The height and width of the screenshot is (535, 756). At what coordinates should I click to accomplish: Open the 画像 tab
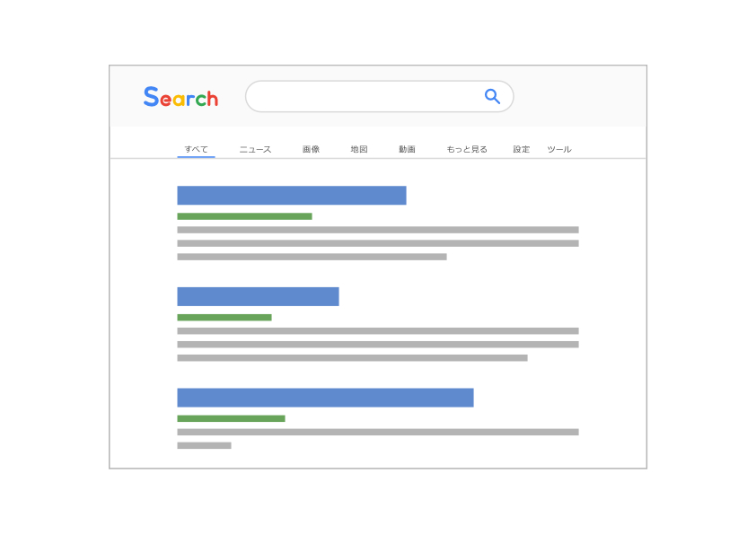click(x=311, y=149)
